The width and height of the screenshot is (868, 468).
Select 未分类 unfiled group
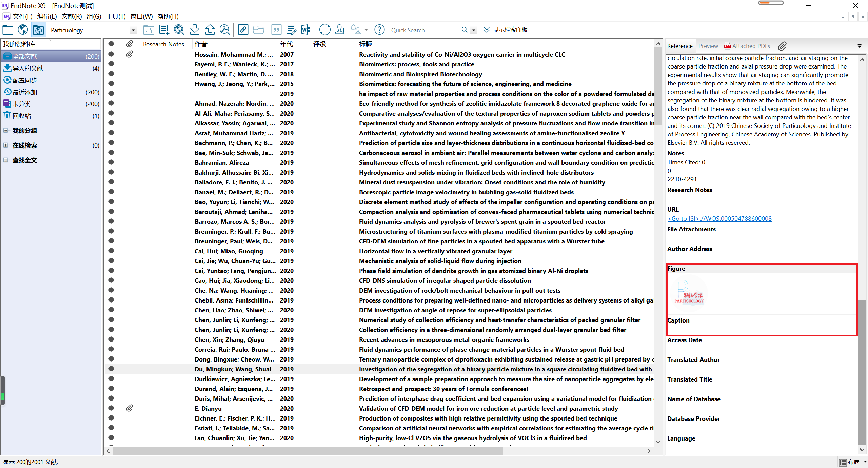tap(51, 104)
